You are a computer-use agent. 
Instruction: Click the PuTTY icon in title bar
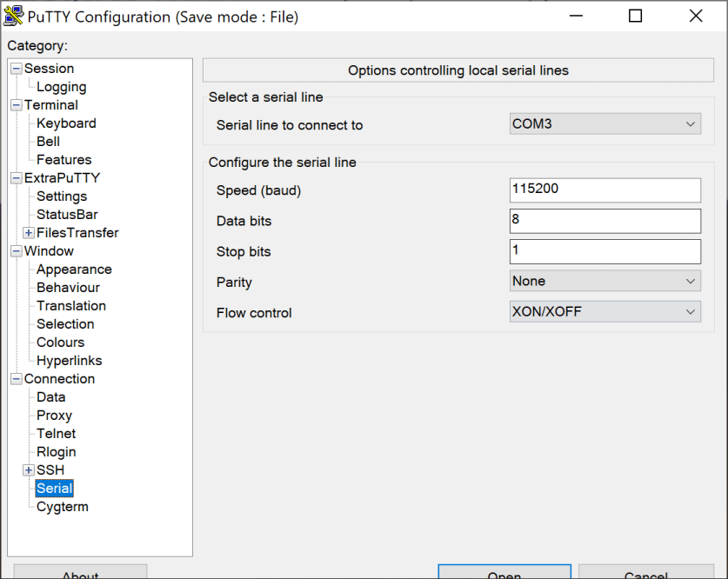pos(14,17)
